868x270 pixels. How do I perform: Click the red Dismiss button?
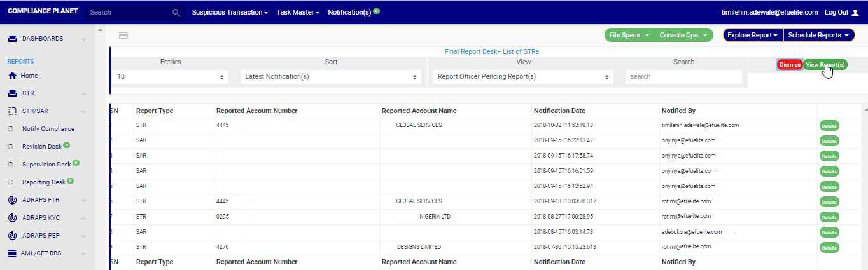click(x=790, y=65)
